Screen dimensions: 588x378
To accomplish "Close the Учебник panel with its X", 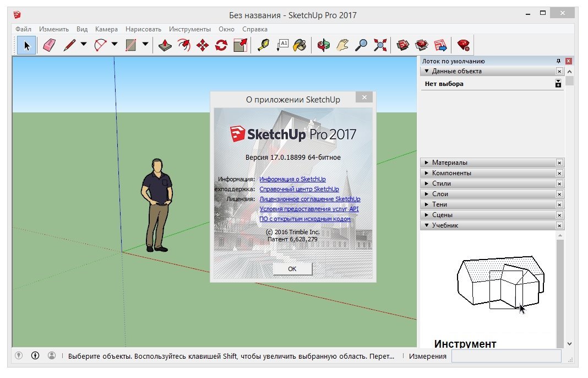I will pyautogui.click(x=559, y=225).
